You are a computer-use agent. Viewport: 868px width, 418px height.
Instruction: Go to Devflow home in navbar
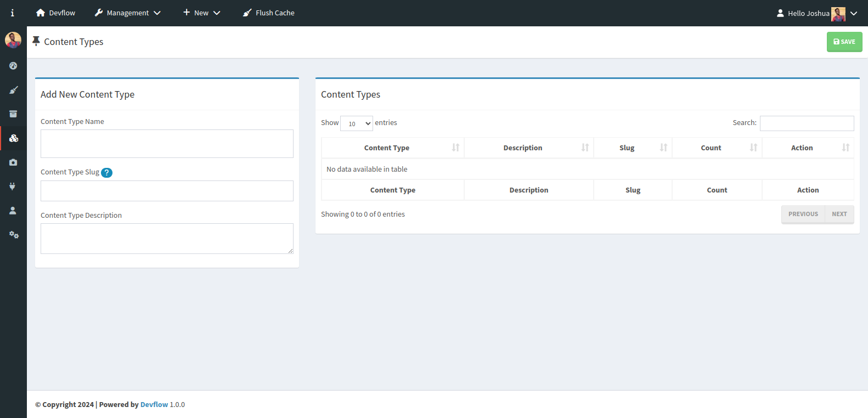click(x=55, y=13)
